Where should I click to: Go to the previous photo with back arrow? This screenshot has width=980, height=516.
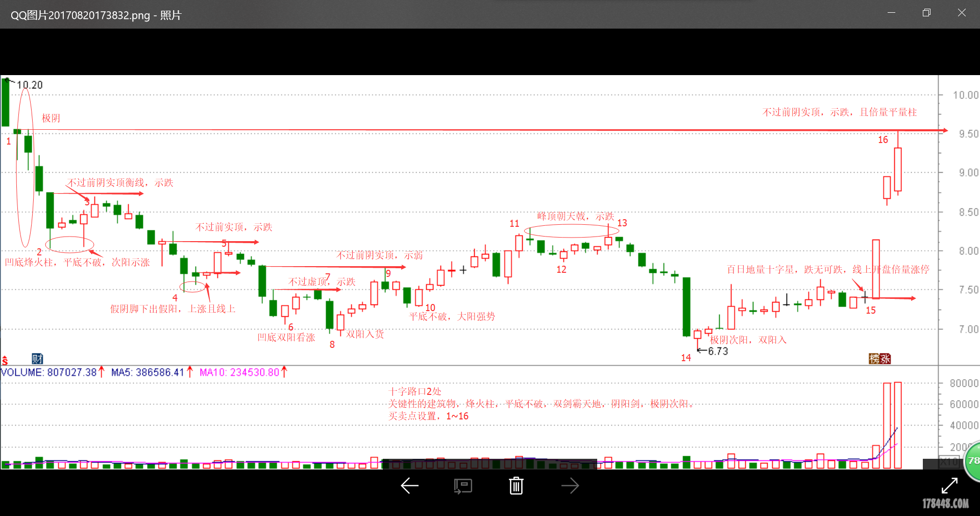pos(409,486)
